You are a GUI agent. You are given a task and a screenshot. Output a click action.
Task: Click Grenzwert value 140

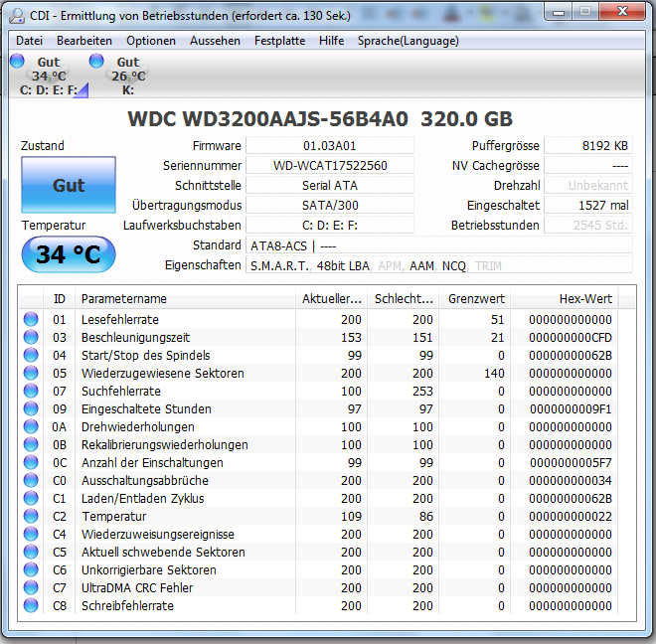click(494, 374)
